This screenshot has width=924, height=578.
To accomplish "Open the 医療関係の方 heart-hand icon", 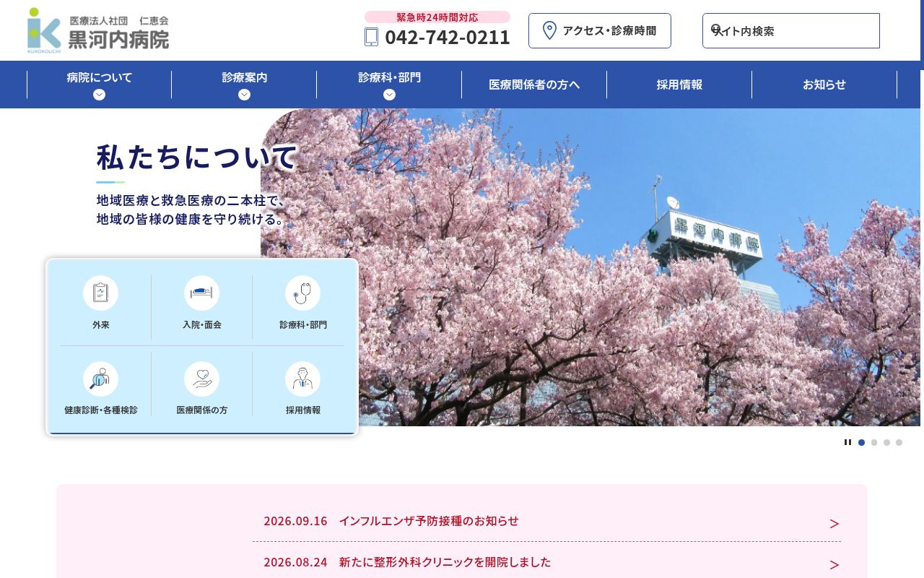I will [x=201, y=379].
